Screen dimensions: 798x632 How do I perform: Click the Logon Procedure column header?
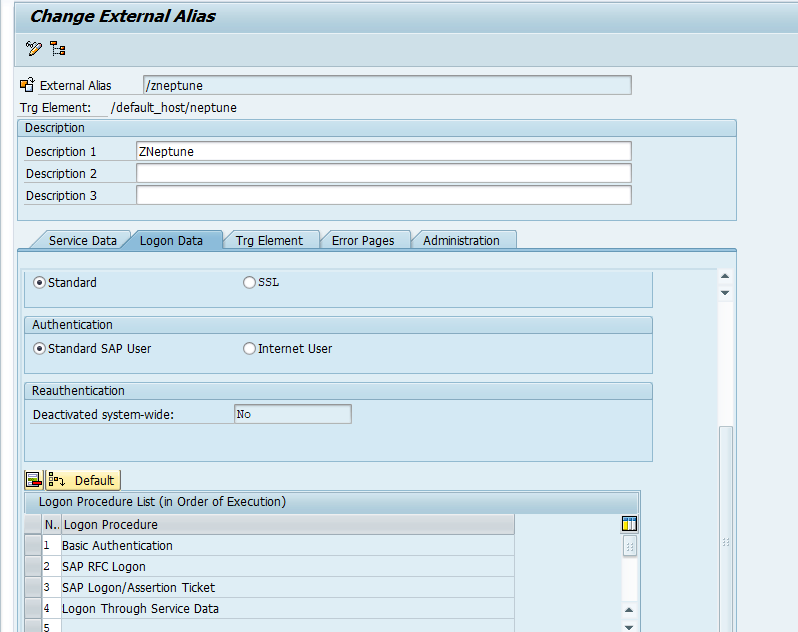[288, 524]
